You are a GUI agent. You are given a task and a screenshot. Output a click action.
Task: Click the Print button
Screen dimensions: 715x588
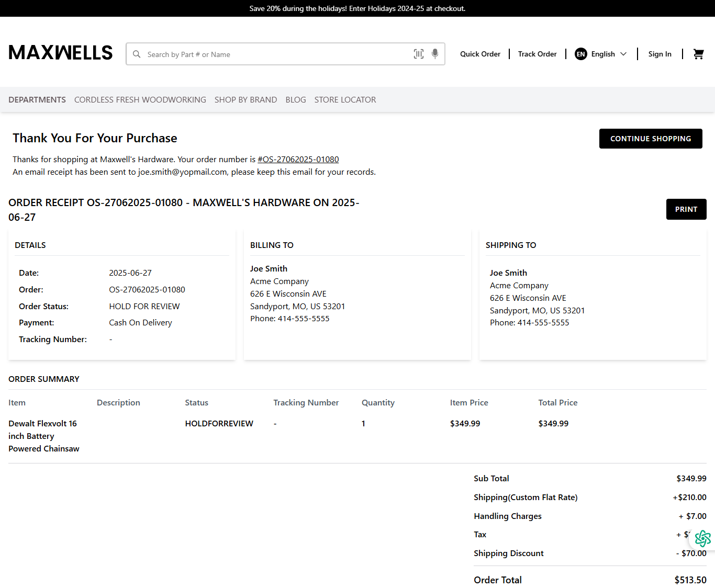point(686,209)
